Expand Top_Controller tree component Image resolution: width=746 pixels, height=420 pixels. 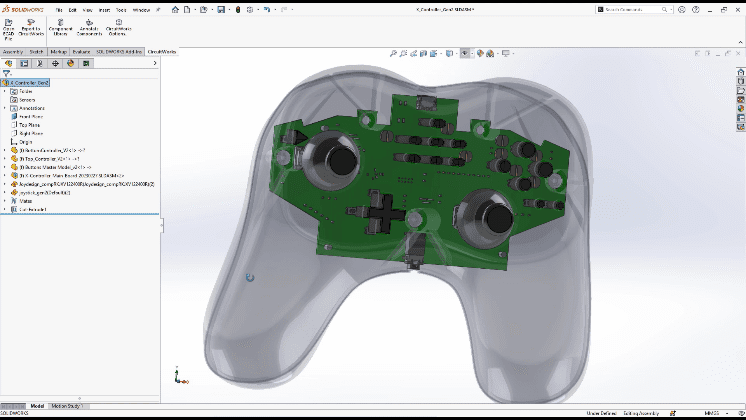point(5,159)
